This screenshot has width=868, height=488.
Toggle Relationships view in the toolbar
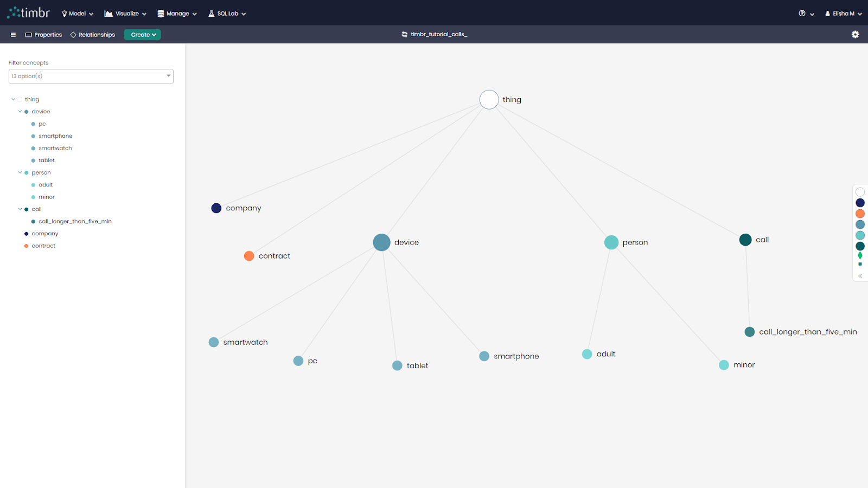92,35
